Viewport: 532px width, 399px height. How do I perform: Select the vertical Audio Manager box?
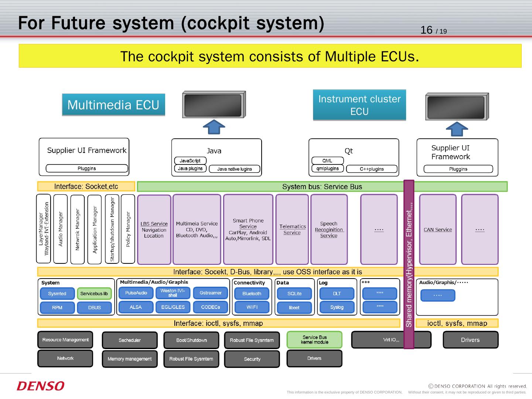[61, 229]
